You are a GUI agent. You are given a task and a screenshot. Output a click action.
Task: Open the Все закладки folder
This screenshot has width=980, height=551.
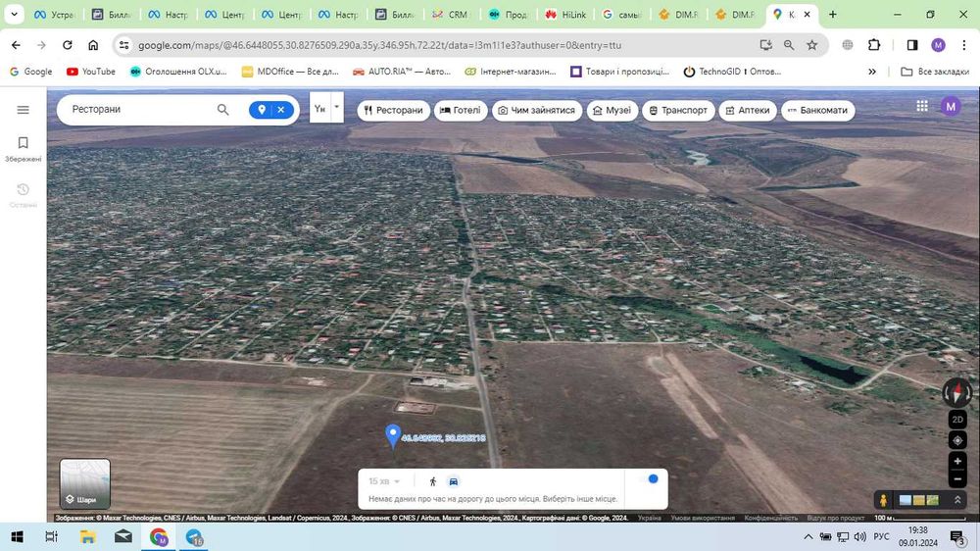pos(935,72)
